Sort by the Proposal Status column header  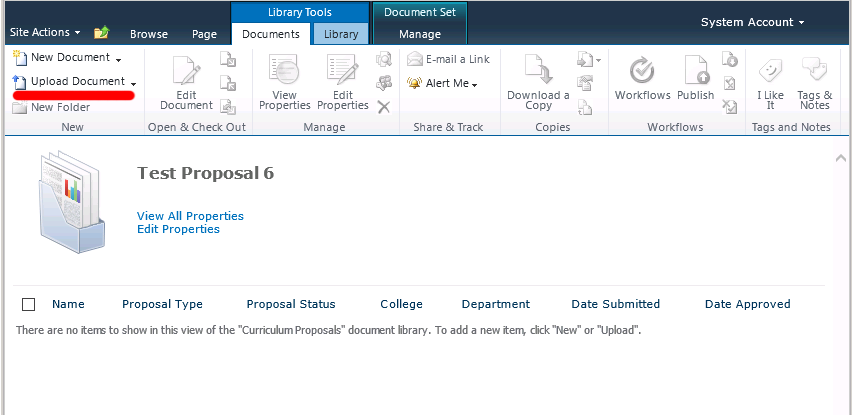pyautogui.click(x=291, y=304)
